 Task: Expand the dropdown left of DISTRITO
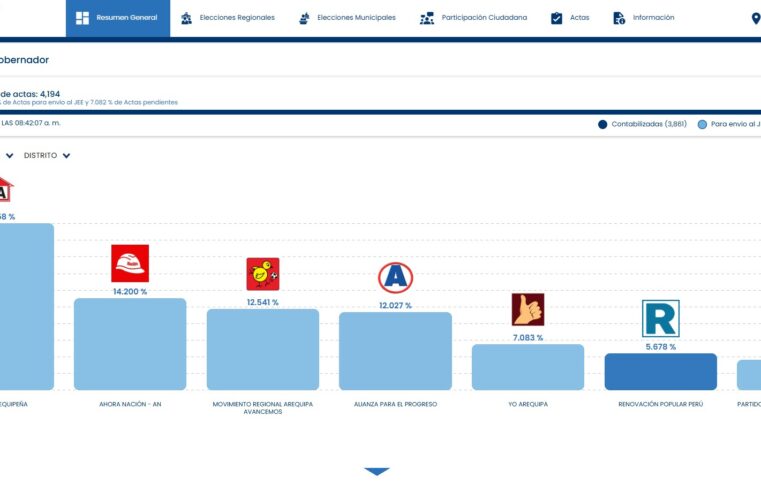tap(9, 155)
